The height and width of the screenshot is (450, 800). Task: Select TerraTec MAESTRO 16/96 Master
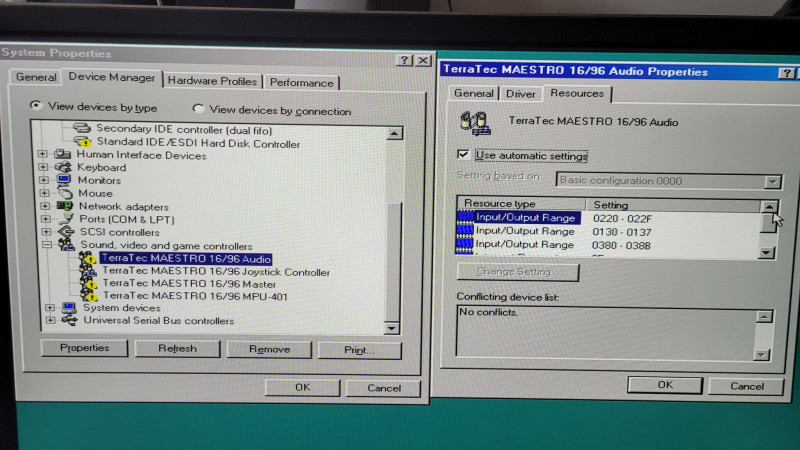point(189,284)
